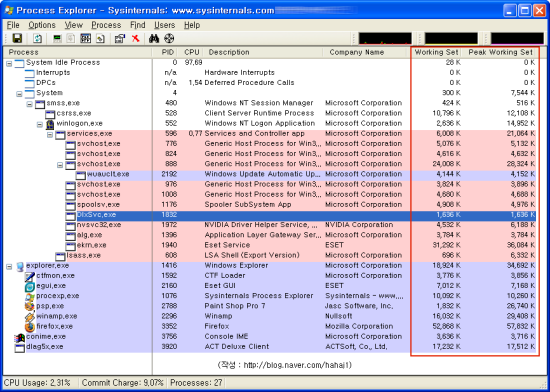Select the DPCs entry
The width and height of the screenshot is (550, 392).
(x=46, y=83)
